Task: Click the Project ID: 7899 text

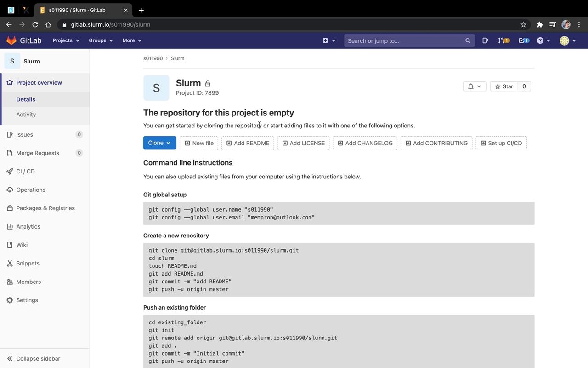Action: pyautogui.click(x=197, y=93)
